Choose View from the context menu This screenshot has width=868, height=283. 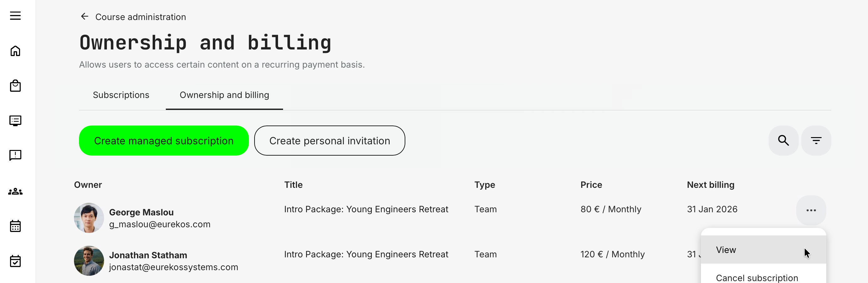[726, 250]
